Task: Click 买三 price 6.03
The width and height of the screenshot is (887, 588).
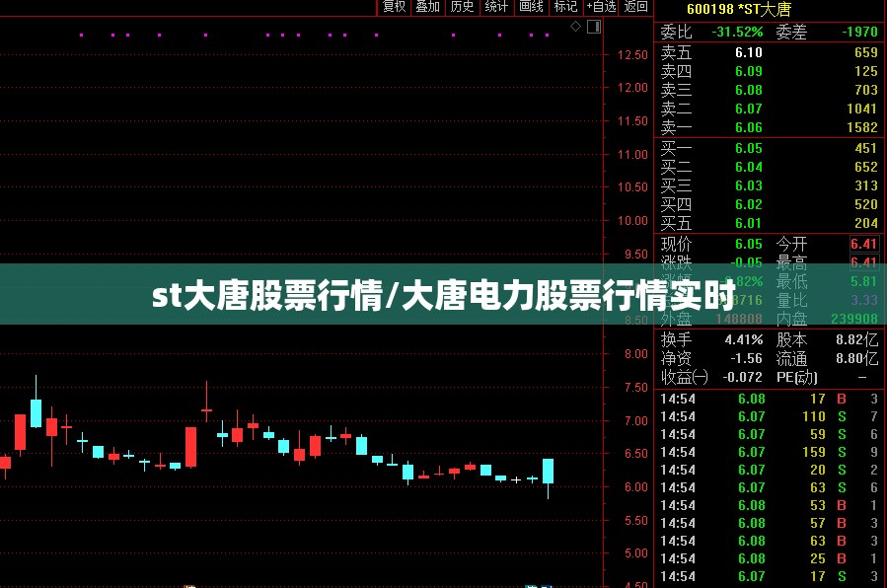Action: (x=749, y=185)
